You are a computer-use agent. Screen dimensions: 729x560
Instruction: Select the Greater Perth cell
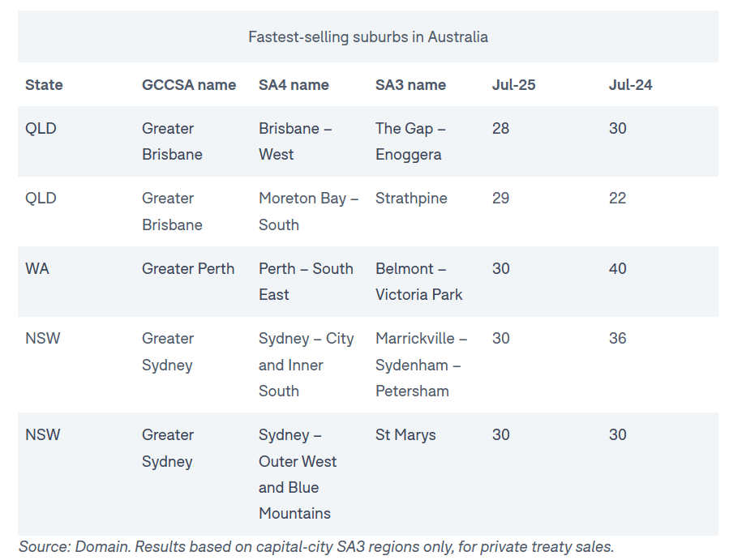(x=188, y=268)
